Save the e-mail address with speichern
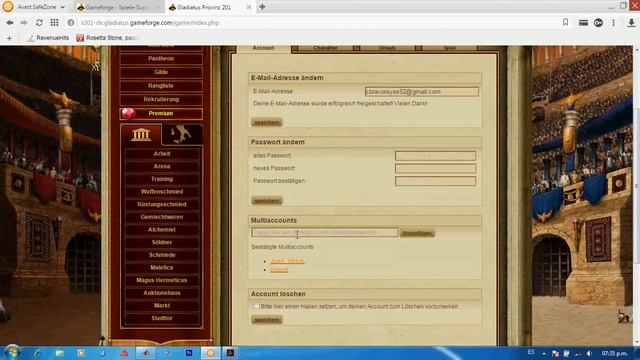Screen dimensions: 640x360 coord(267,122)
